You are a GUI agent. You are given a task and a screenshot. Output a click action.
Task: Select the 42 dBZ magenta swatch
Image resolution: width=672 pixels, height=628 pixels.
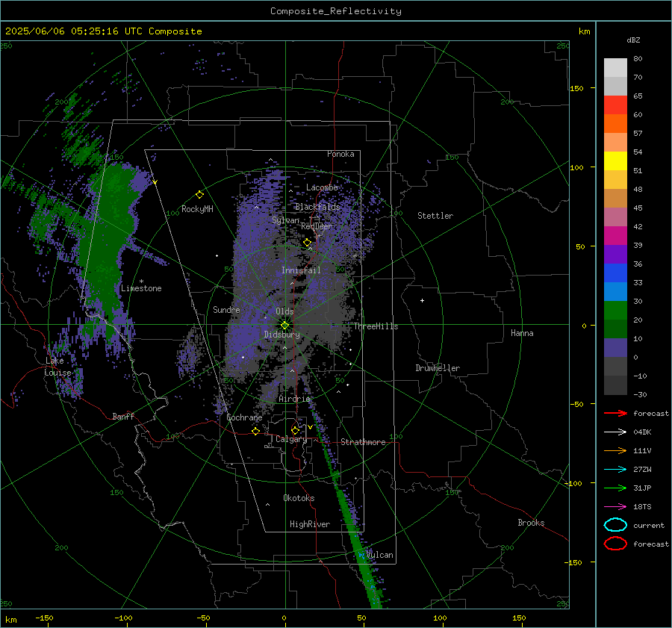click(615, 235)
